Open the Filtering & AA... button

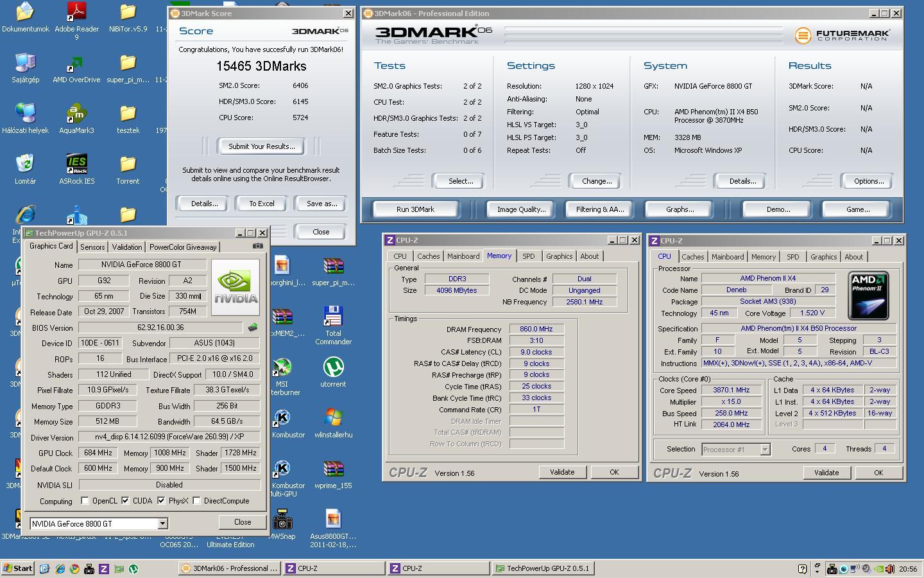[x=599, y=209]
